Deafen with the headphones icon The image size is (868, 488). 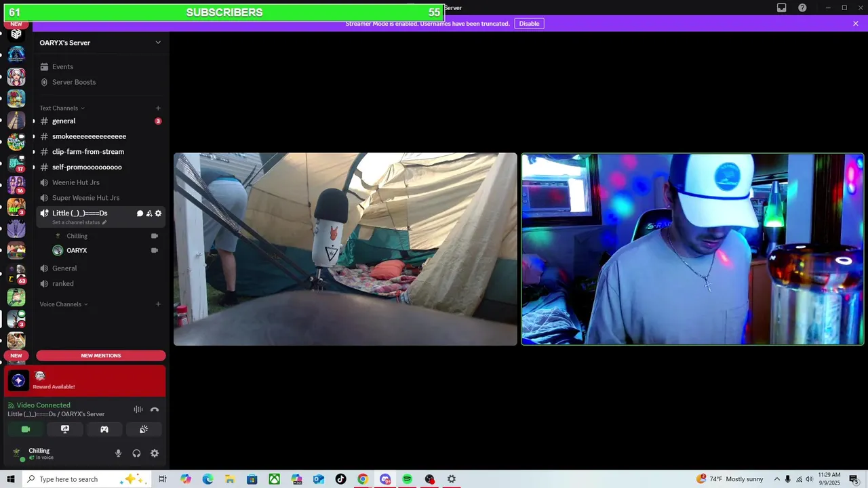pos(136,453)
